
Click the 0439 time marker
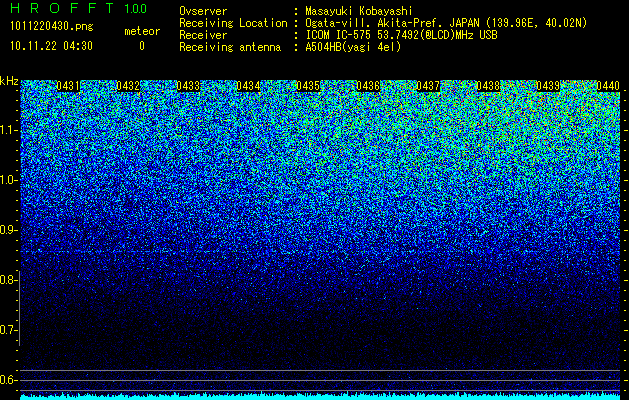tap(548, 86)
